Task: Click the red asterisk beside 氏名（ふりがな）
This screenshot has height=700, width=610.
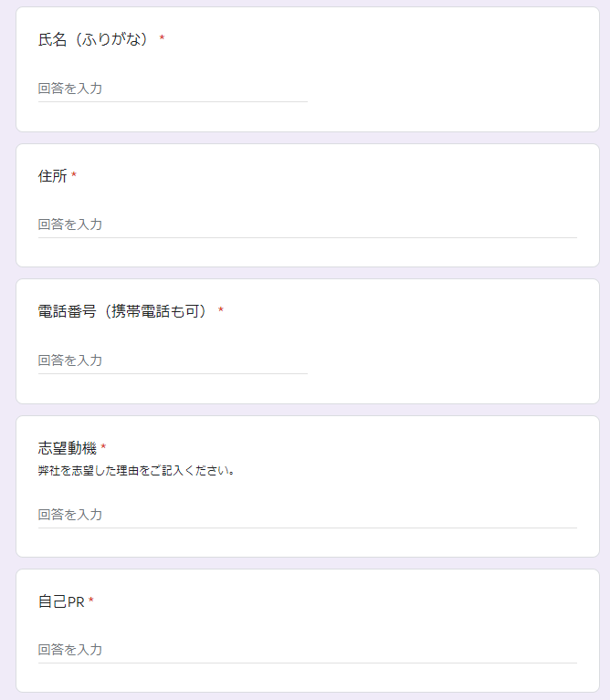Action: (x=162, y=39)
